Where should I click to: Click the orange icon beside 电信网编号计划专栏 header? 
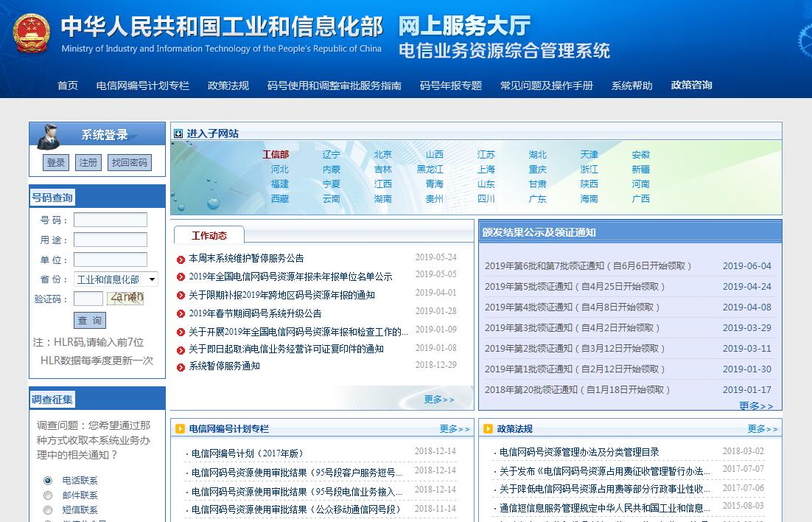pos(181,429)
